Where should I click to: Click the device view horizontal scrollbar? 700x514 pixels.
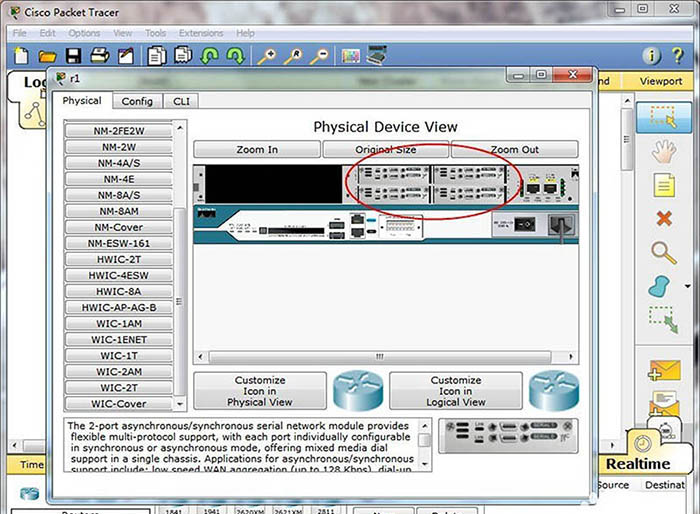379,356
